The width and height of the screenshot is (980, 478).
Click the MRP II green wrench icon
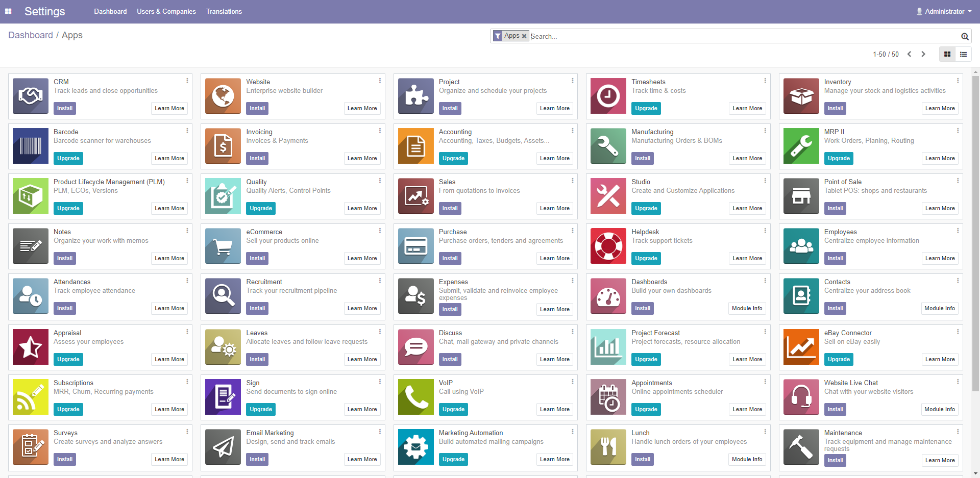click(x=801, y=146)
